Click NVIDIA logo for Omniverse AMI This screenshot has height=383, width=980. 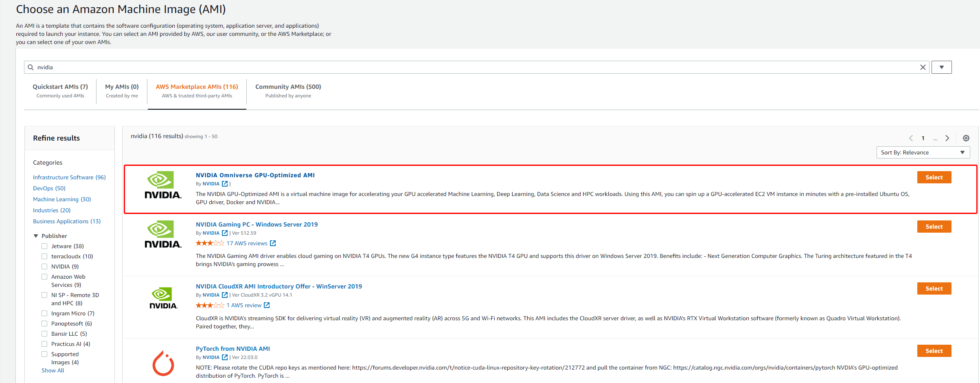163,185
